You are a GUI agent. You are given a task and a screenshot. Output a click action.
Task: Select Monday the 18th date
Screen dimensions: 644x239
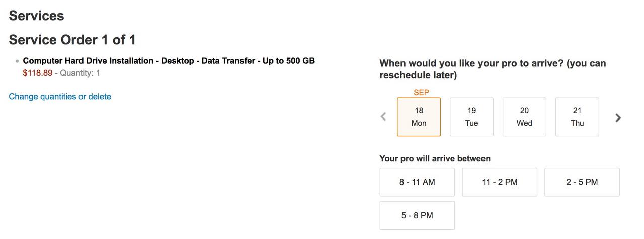click(x=419, y=117)
